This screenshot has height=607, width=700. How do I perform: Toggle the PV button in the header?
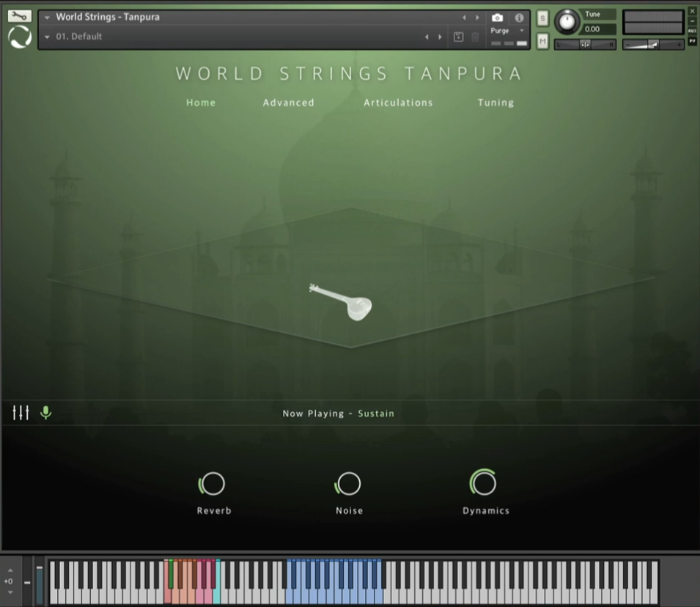692,41
